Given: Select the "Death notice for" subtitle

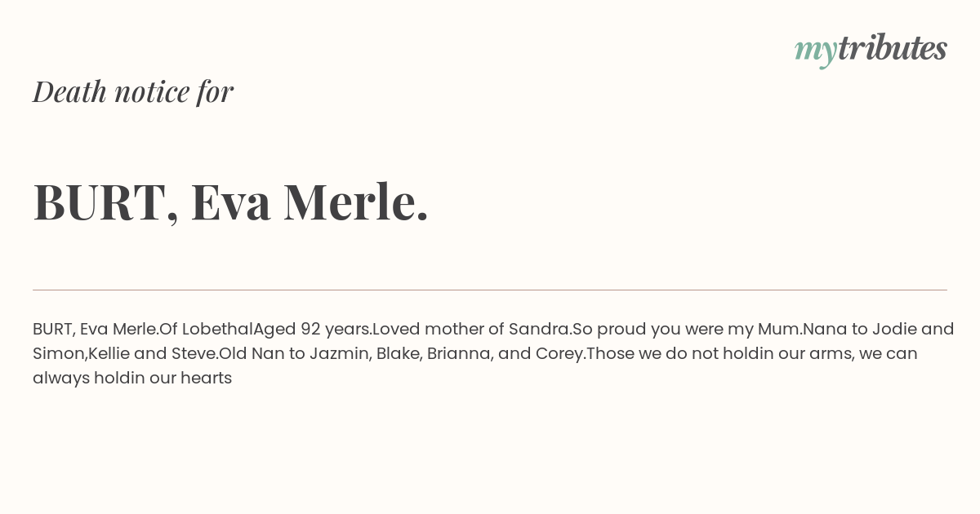Looking at the screenshot, I should (x=133, y=91).
